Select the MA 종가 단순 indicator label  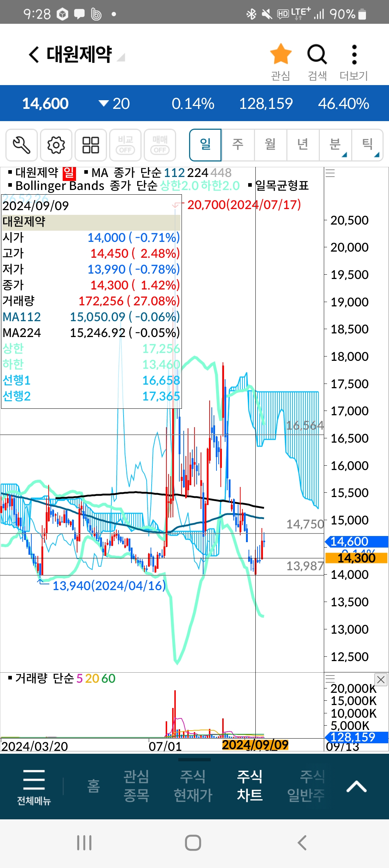pos(126,173)
